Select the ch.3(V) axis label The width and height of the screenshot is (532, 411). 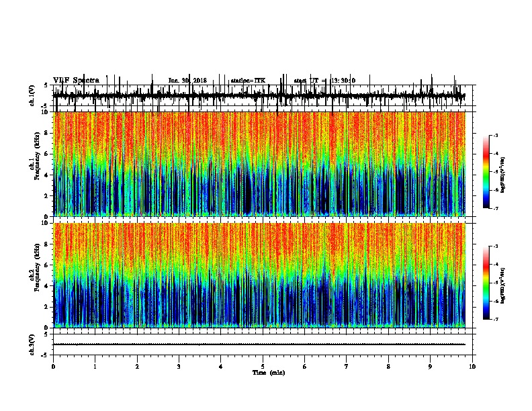(x=32, y=345)
